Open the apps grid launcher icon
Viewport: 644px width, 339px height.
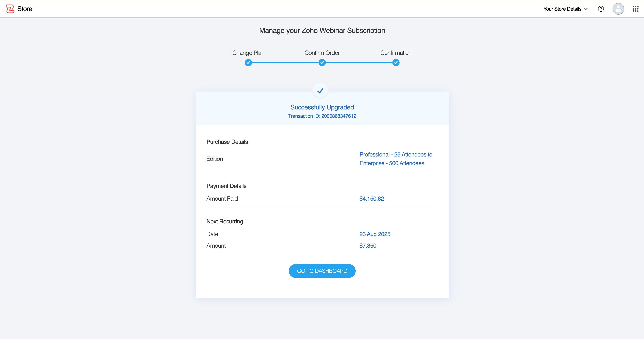coord(636,9)
